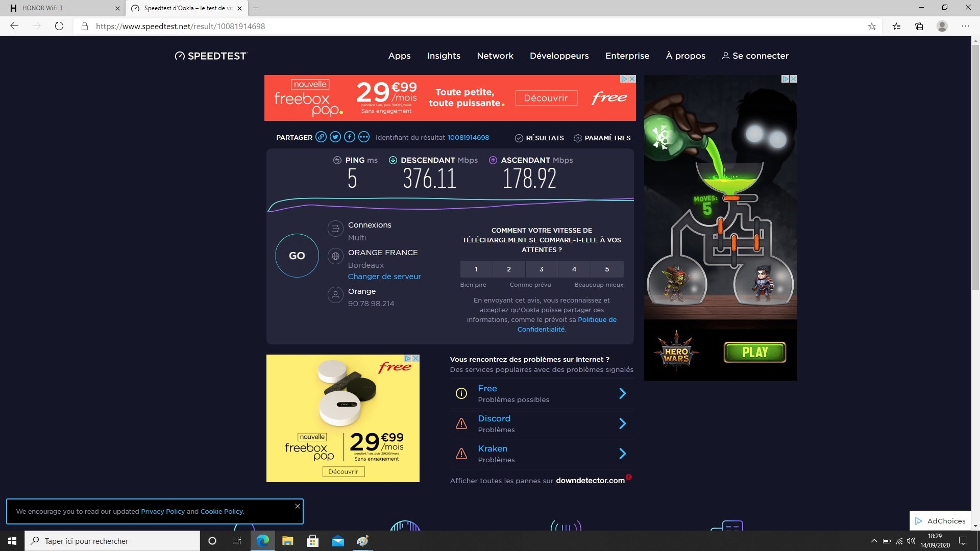Rate speed as 1 Bien pire
The height and width of the screenshot is (551, 980).
(x=476, y=269)
